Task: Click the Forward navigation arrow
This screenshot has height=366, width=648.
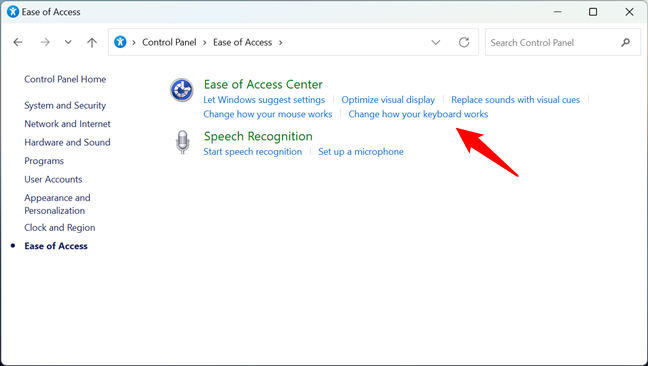Action: pos(45,42)
